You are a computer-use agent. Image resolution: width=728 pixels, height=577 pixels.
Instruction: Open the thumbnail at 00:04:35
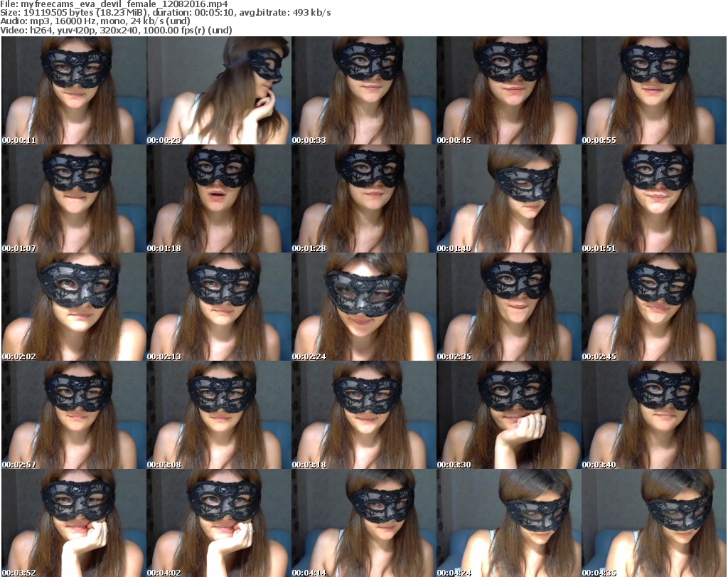(x=654, y=523)
